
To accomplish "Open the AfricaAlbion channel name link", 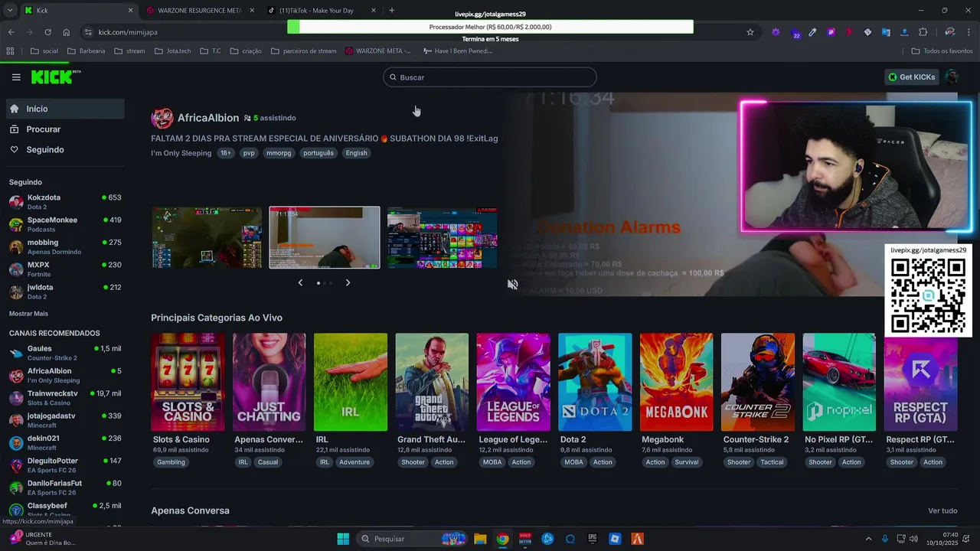I will click(x=208, y=118).
